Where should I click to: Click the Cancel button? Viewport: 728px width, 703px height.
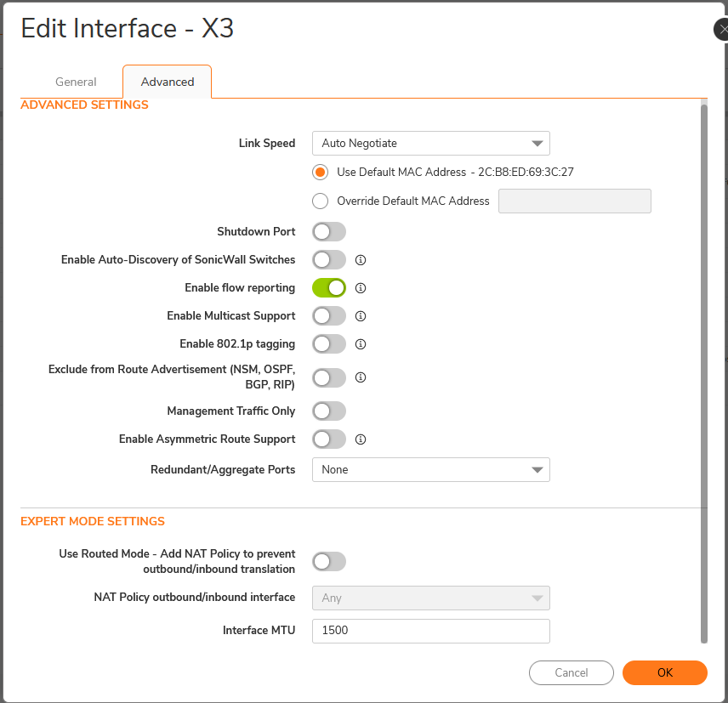(x=571, y=672)
